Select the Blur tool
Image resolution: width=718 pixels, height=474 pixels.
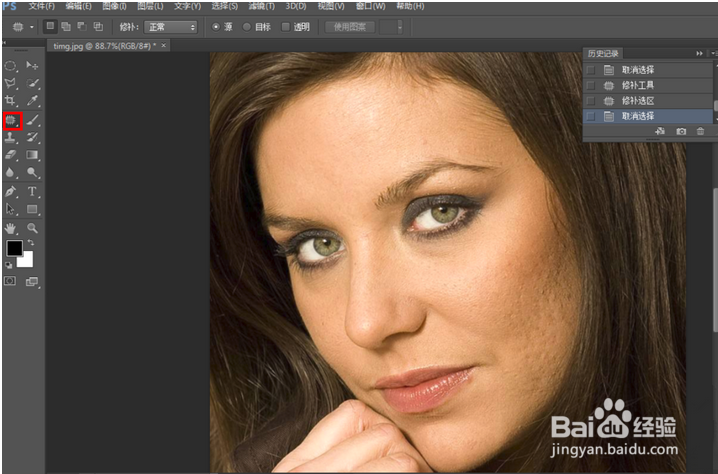coord(11,172)
